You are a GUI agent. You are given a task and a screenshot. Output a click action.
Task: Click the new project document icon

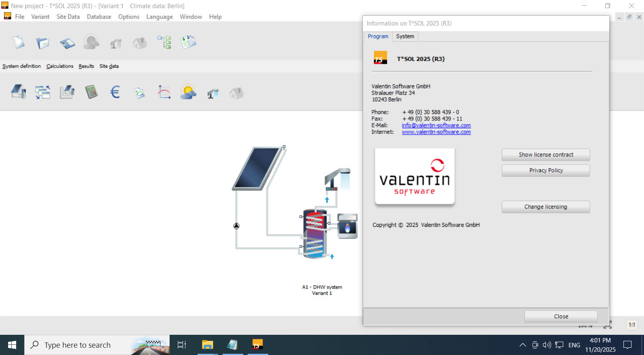[x=19, y=42]
